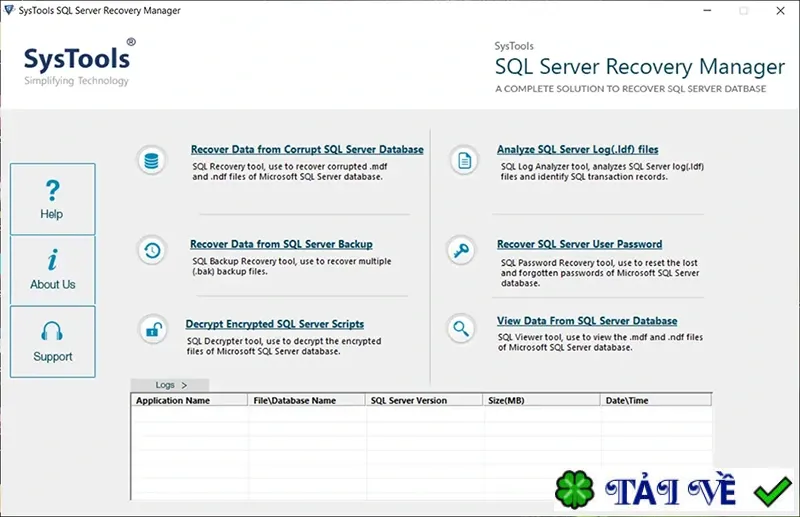The image size is (800, 517).
Task: Sort by Date\Time column header
Action: (656, 400)
